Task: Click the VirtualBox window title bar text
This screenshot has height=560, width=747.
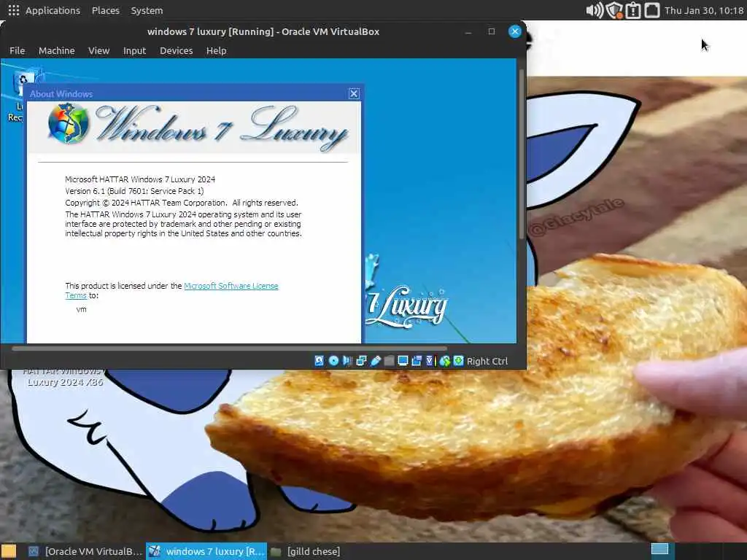Action: coord(263,32)
